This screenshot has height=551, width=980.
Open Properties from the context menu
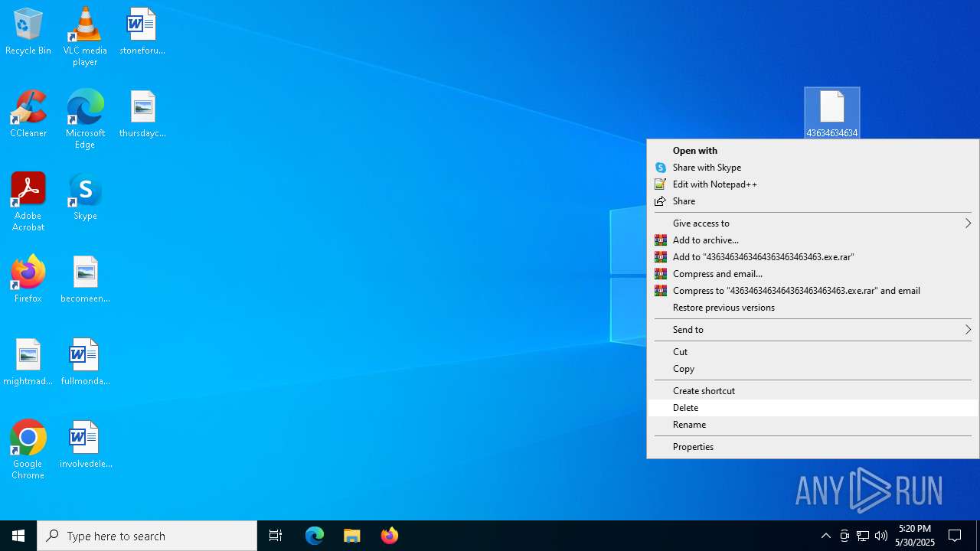813,447
